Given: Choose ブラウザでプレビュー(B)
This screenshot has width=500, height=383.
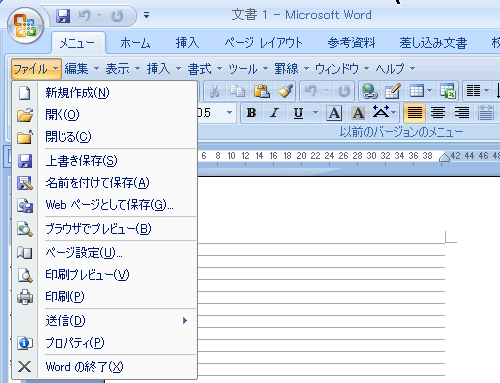Looking at the screenshot, I should tap(105, 229).
